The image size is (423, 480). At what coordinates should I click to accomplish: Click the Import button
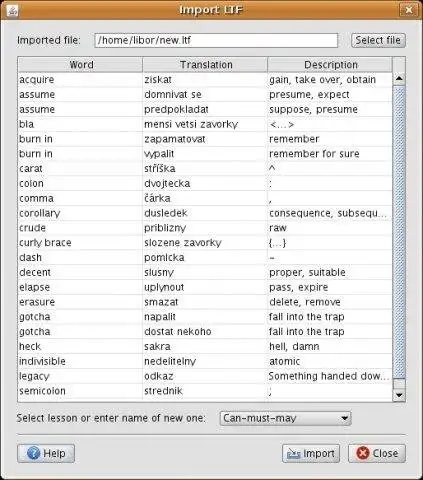pyautogui.click(x=311, y=453)
